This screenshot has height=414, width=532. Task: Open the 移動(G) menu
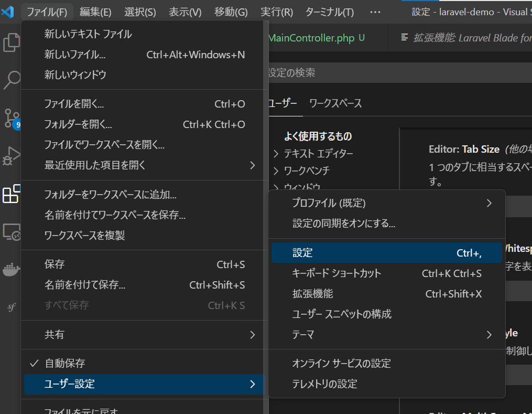tap(231, 12)
